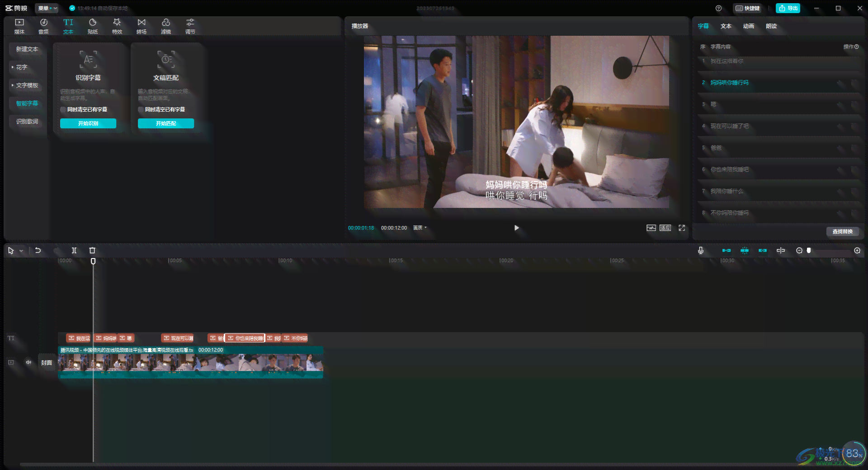Click the 封面 cover button
Screen dimensions: 868x470
(47, 362)
